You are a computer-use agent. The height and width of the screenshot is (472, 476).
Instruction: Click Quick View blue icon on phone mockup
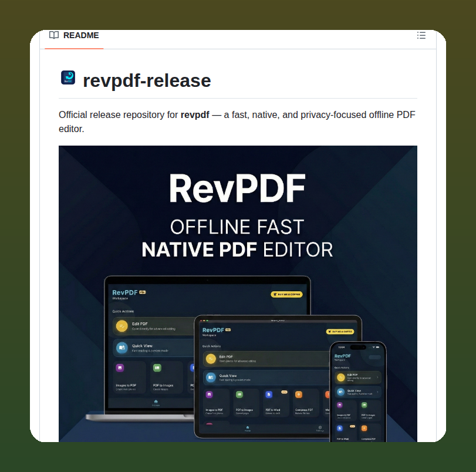click(341, 392)
